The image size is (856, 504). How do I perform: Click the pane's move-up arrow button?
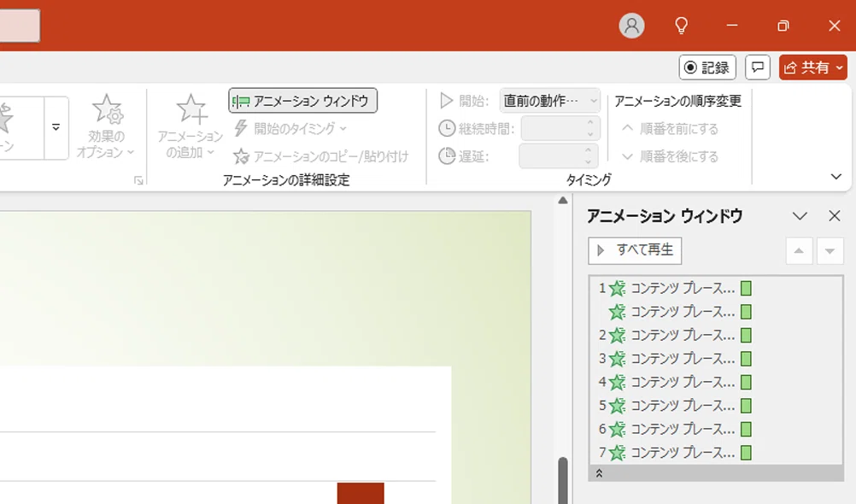pyautogui.click(x=800, y=251)
